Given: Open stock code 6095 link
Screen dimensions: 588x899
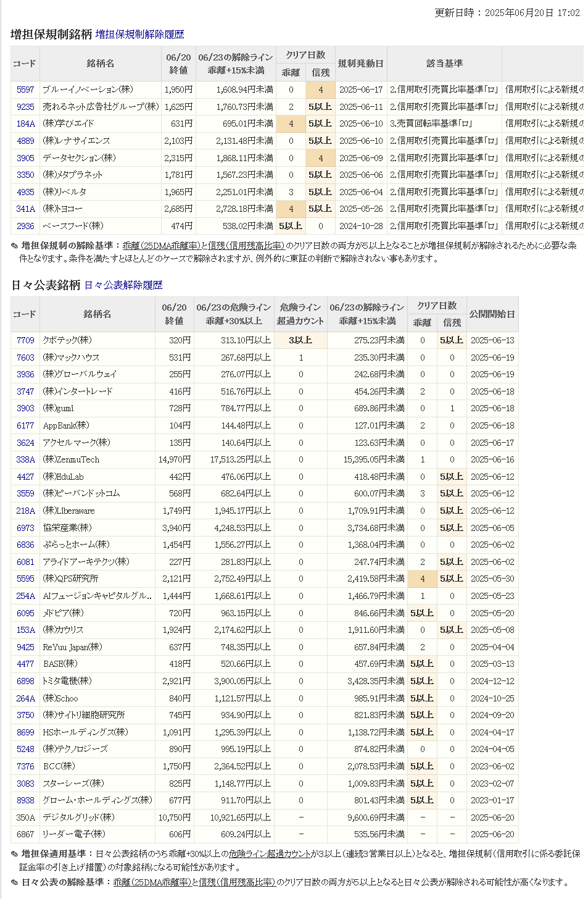Looking at the screenshot, I should [25, 613].
